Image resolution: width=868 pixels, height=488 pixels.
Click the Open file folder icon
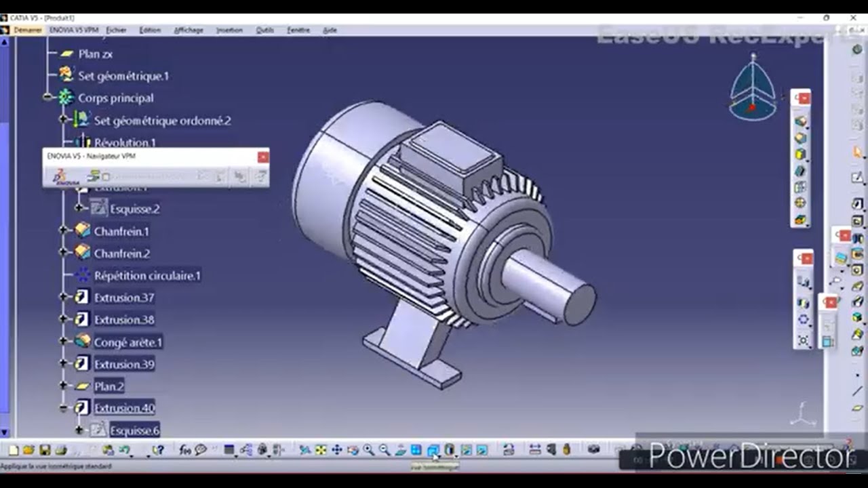point(28,449)
